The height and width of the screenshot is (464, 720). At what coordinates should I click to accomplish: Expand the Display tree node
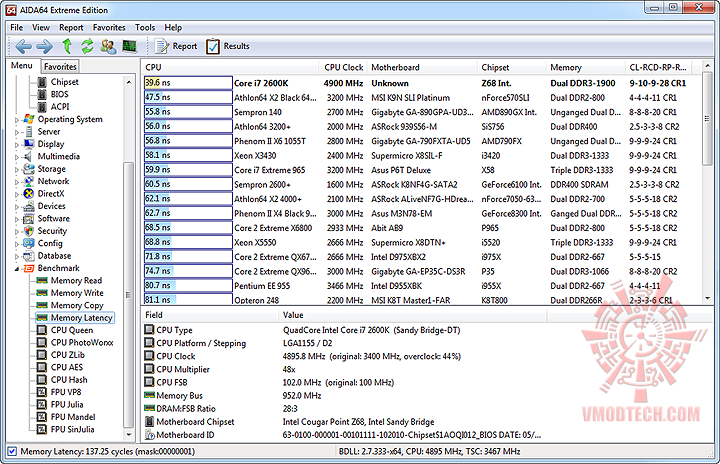pyautogui.click(x=17, y=145)
